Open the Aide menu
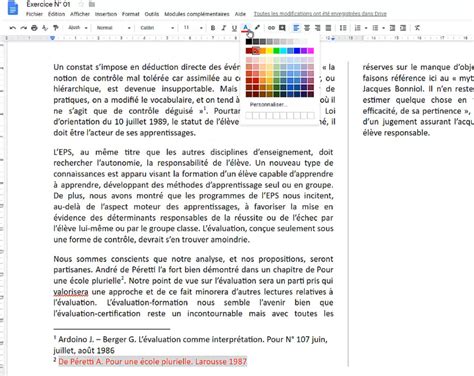 [x=240, y=14]
